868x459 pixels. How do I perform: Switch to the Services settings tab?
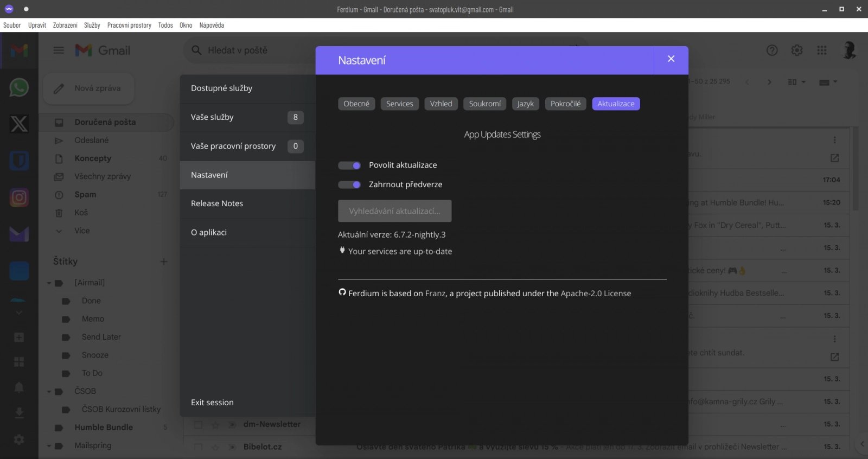point(400,104)
